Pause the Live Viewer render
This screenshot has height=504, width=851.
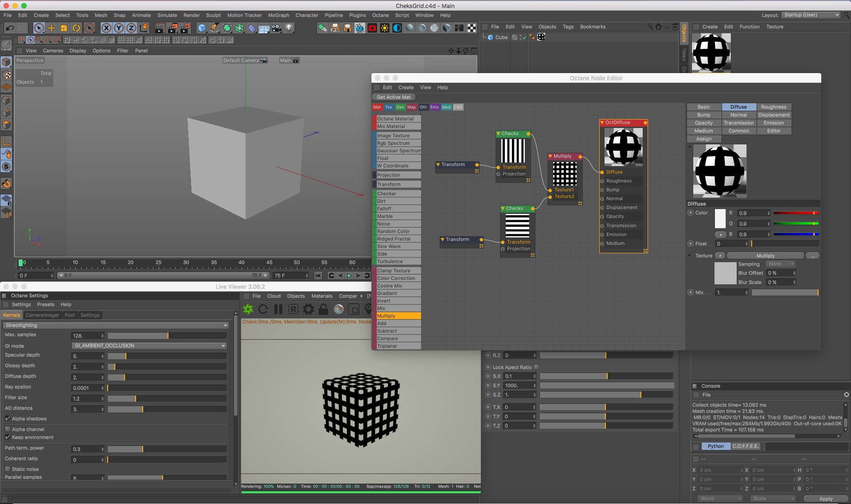278,309
